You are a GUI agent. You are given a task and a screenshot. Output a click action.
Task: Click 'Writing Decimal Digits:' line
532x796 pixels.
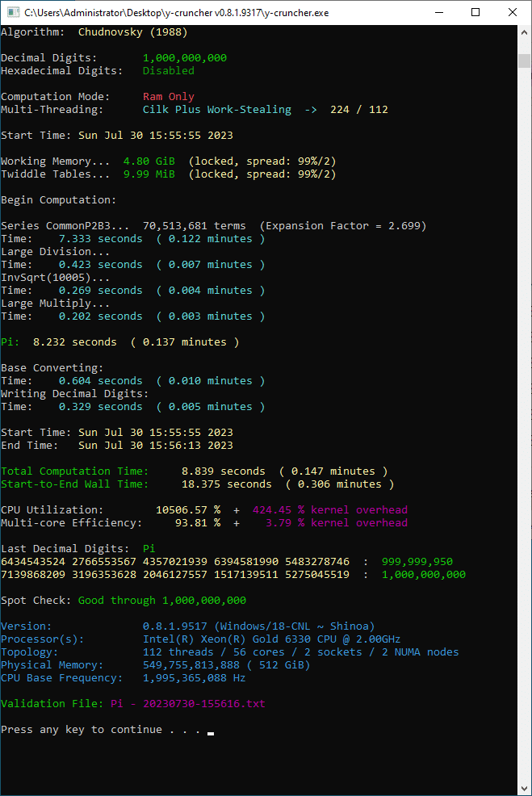74,394
